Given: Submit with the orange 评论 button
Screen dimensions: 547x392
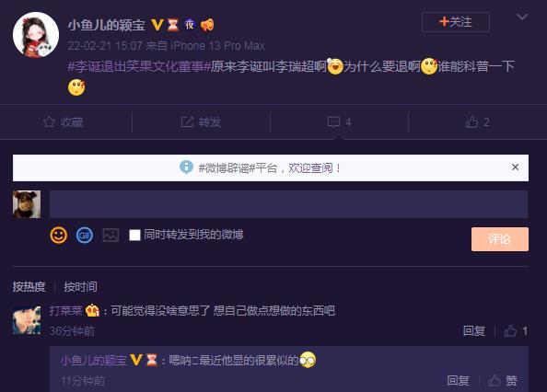Looking at the screenshot, I should [x=500, y=239].
